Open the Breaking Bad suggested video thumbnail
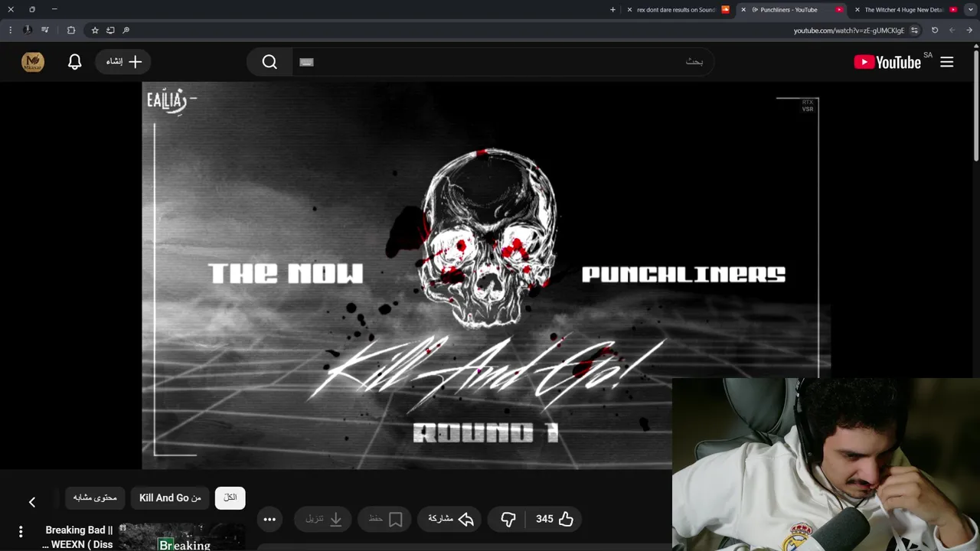The image size is (980, 551). click(x=182, y=537)
